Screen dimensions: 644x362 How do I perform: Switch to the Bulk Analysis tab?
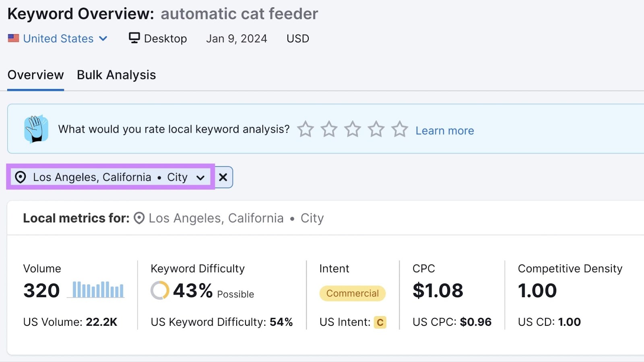pos(116,74)
